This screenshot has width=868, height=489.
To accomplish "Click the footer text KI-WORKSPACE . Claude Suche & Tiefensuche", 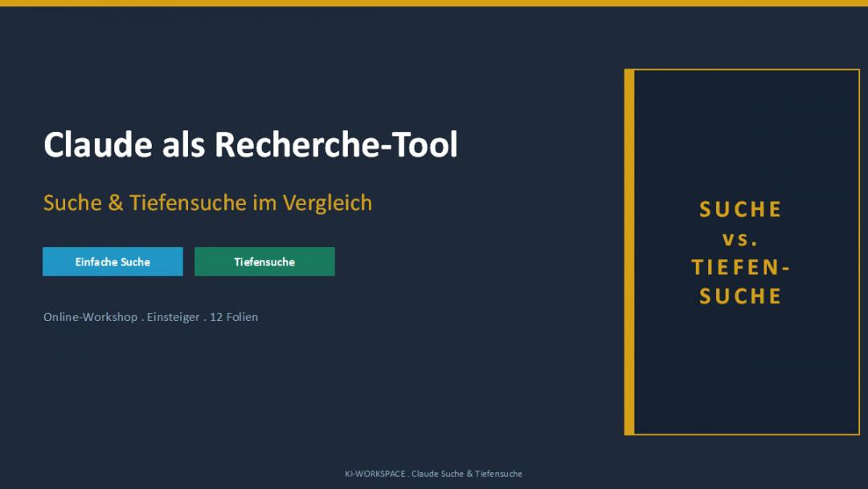I will (x=433, y=474).
